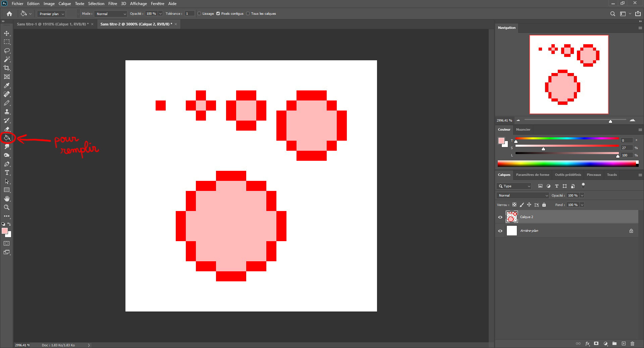Open the new layer creation icon
Screen dimensions: 644x348
point(624,343)
